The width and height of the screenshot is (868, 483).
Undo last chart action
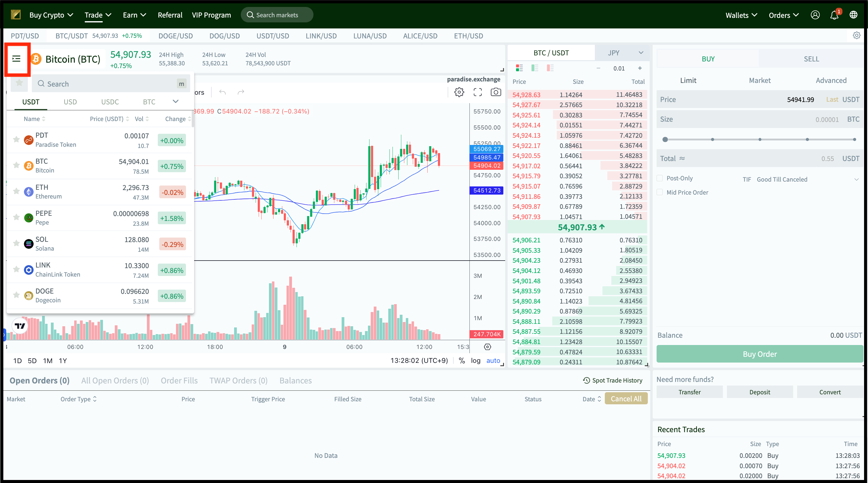pos(222,92)
